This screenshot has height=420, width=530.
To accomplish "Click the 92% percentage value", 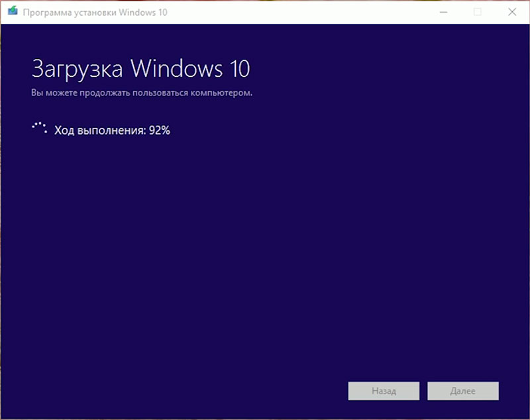I will tap(160, 131).
